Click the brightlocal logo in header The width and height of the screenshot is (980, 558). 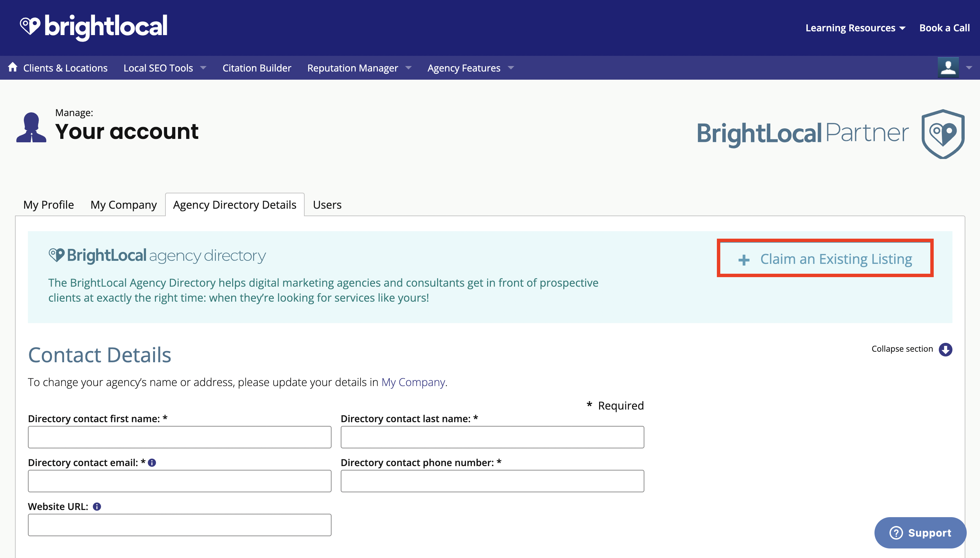tap(94, 27)
